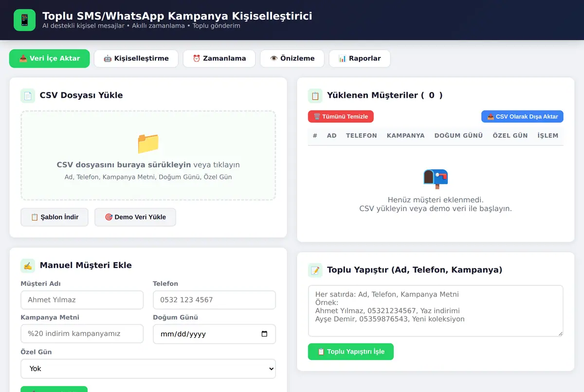584x392 pixels.
Task: Click the Doğum Günü date field
Action: [x=215, y=334]
